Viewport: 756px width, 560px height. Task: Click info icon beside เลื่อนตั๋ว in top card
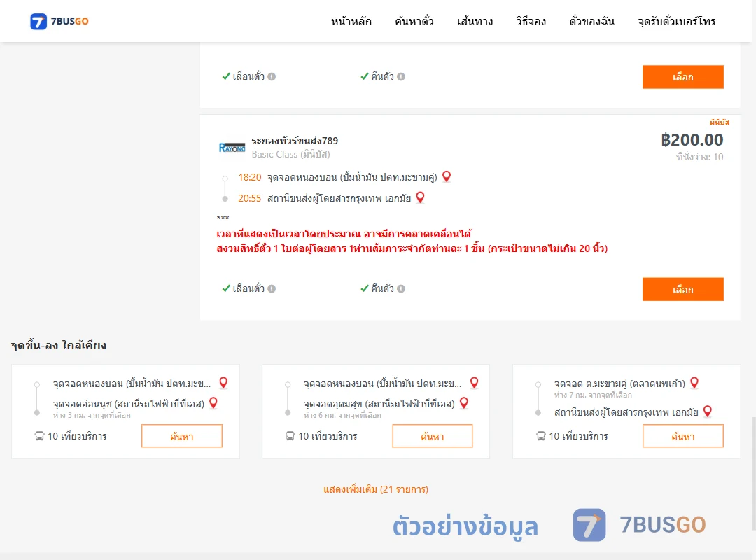(272, 76)
